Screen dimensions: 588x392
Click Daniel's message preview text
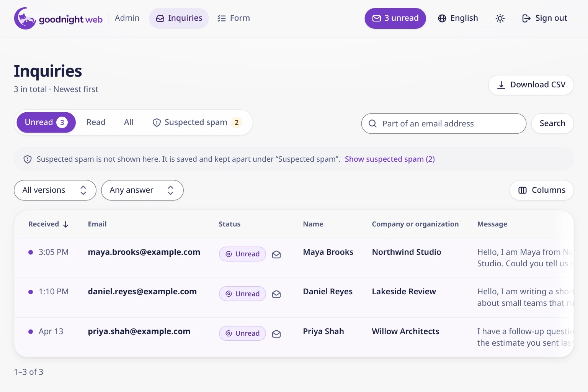(x=525, y=297)
